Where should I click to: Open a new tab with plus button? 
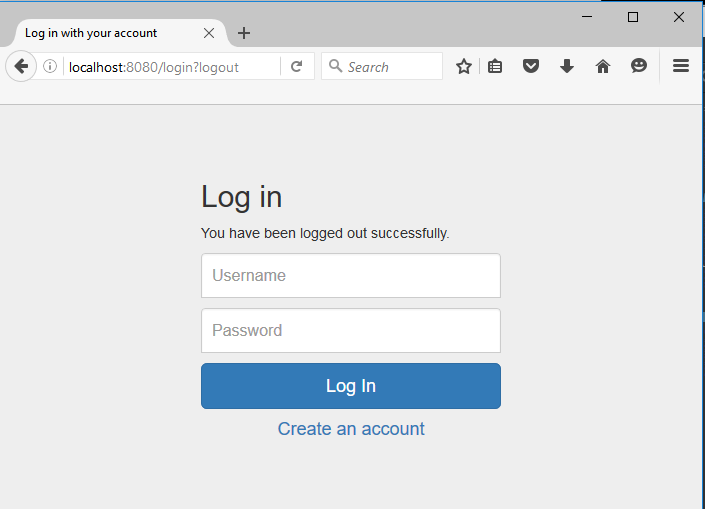[244, 33]
